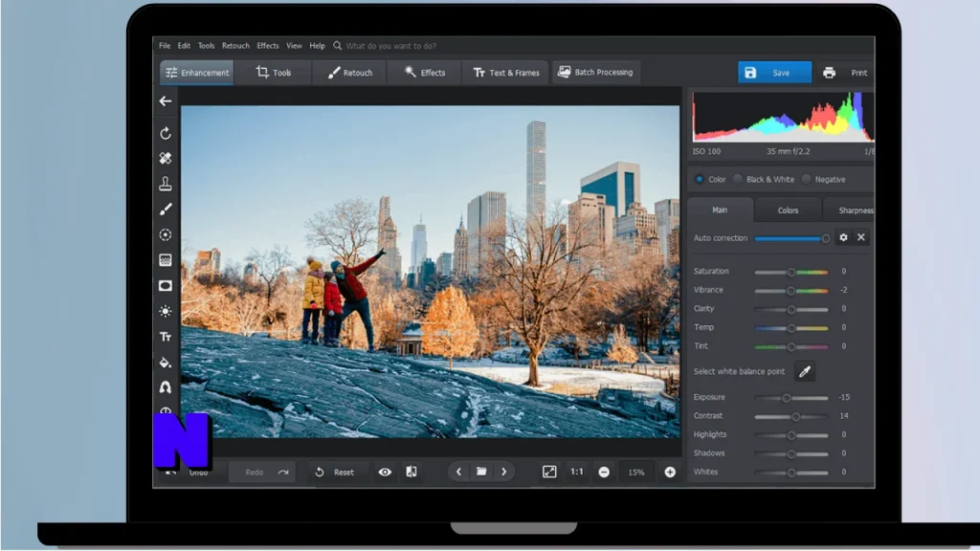This screenshot has height=551, width=980.
Task: Select the text tool in left sidebar
Action: (x=166, y=337)
